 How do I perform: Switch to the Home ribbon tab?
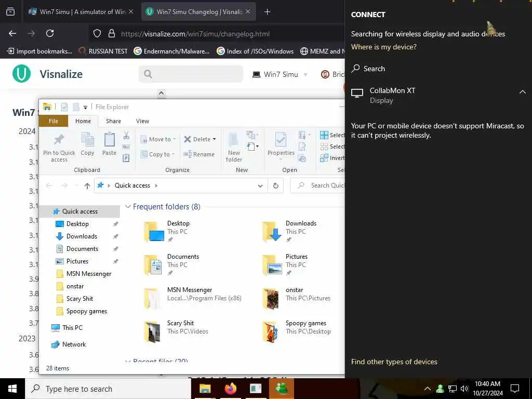point(83,121)
